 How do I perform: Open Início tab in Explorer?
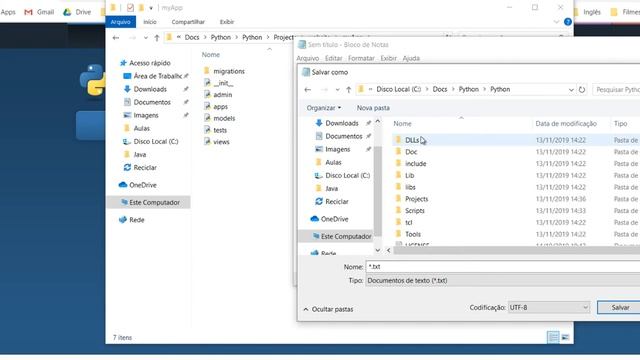[150, 22]
